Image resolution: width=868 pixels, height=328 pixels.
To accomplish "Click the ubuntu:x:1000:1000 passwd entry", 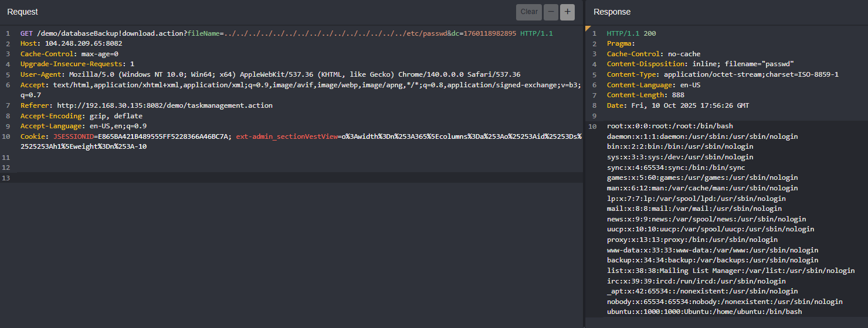I will (x=704, y=312).
